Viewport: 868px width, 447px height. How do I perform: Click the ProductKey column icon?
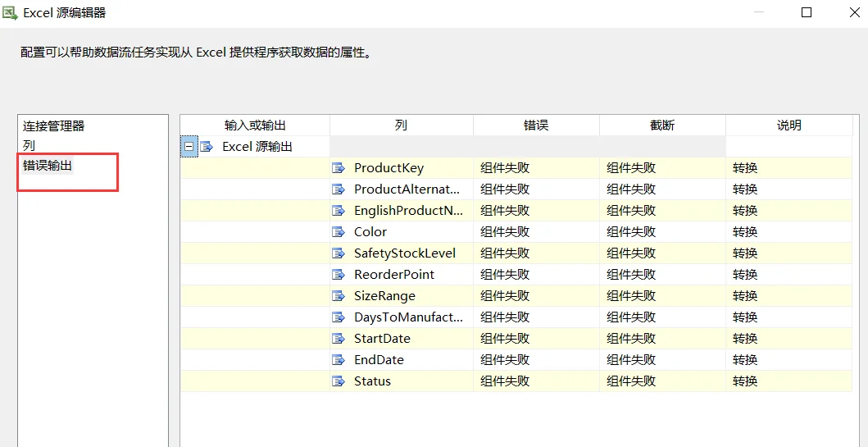pyautogui.click(x=339, y=168)
